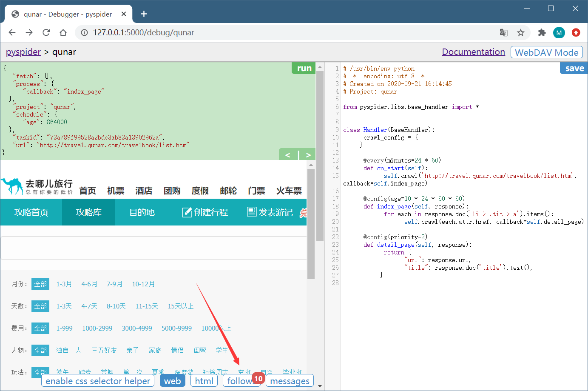
Task: Click the browser back arrow
Action: click(12, 33)
